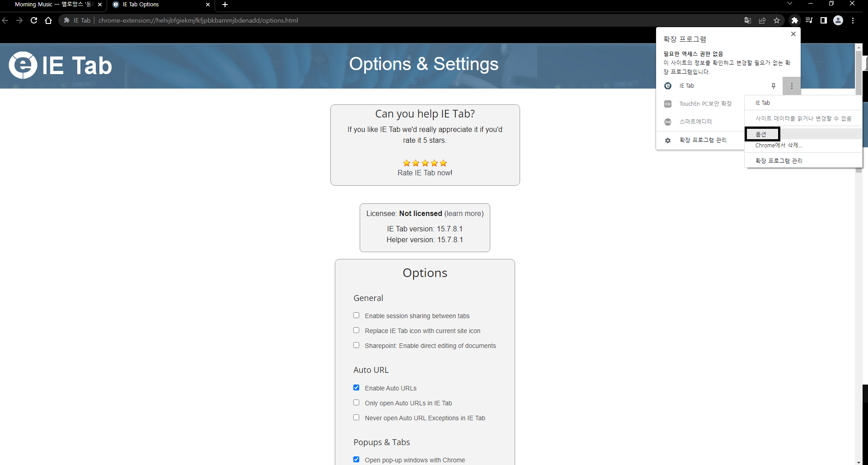Click 'IE Tab version: 15.7.8.1' text
Viewport: 868px width, 465px height.
(425, 229)
